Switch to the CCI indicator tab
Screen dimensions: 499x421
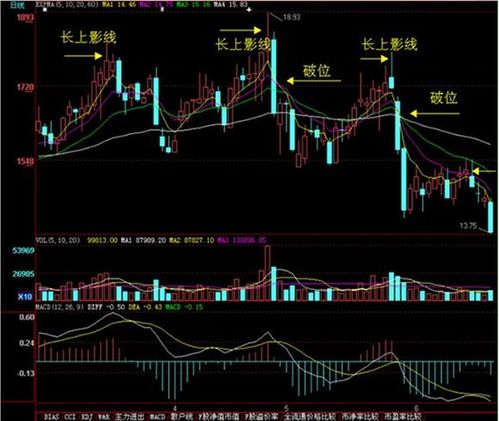[x=70, y=417]
